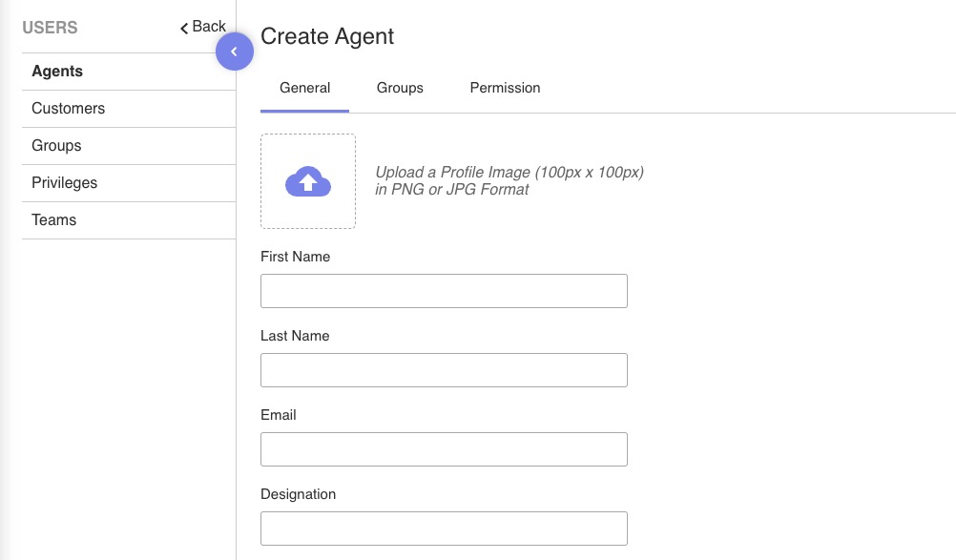Open the Customers section
The height and width of the screenshot is (560, 956).
coord(68,108)
